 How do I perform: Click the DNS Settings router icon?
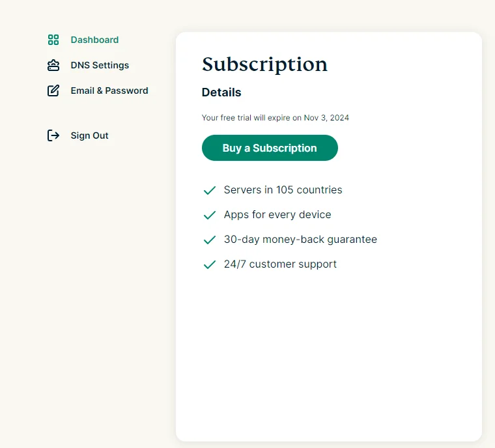[x=53, y=65]
